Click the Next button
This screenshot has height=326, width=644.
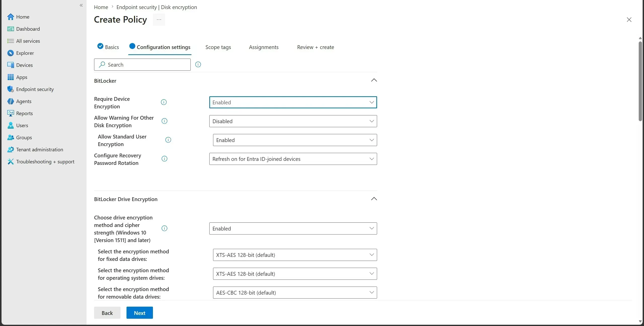pos(140,313)
